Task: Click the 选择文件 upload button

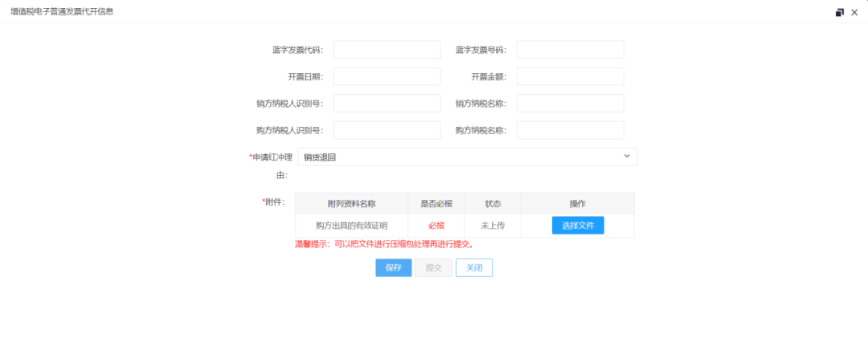Action: [578, 226]
